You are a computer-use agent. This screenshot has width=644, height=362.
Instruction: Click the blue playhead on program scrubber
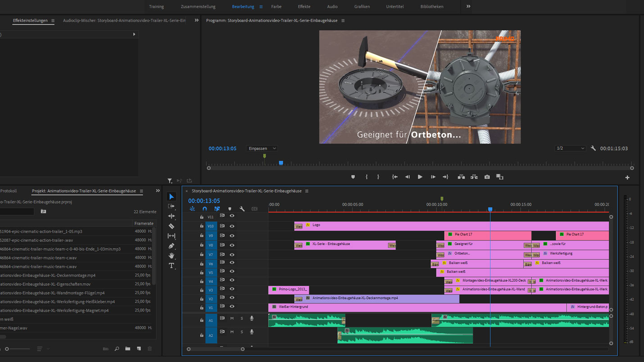(281, 163)
